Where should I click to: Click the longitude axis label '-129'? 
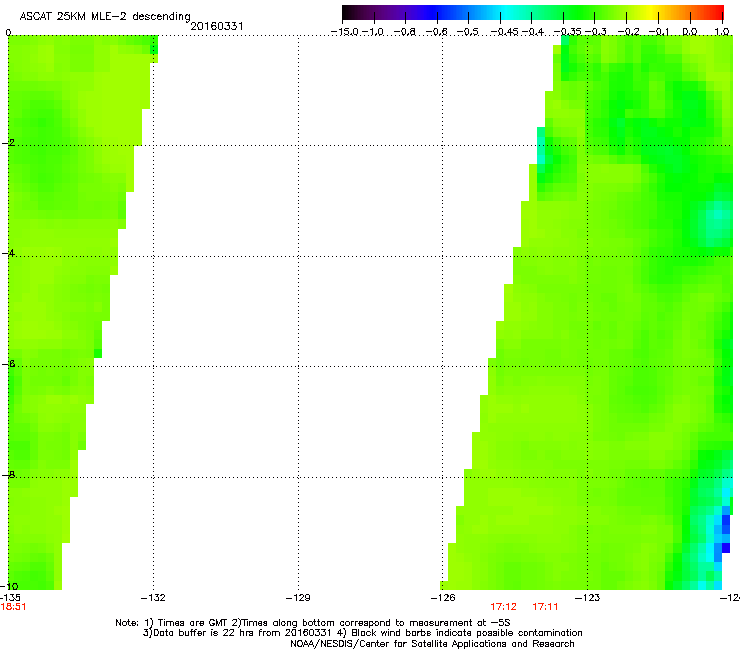[x=298, y=598]
